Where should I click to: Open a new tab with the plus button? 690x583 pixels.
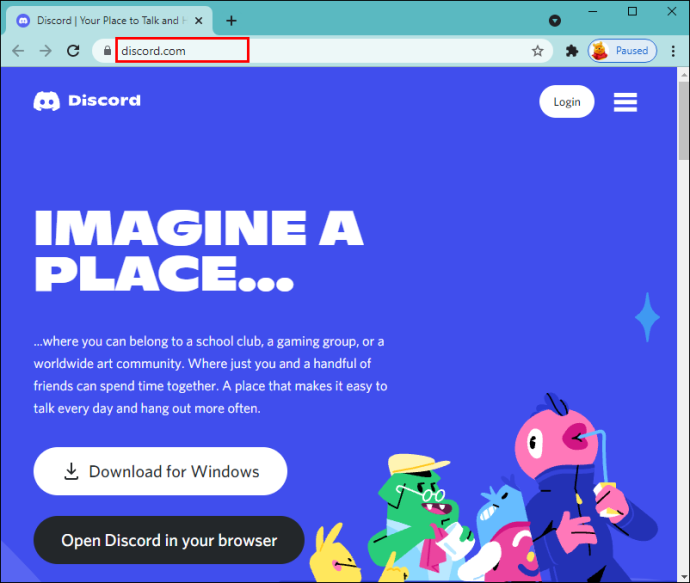coord(231,21)
